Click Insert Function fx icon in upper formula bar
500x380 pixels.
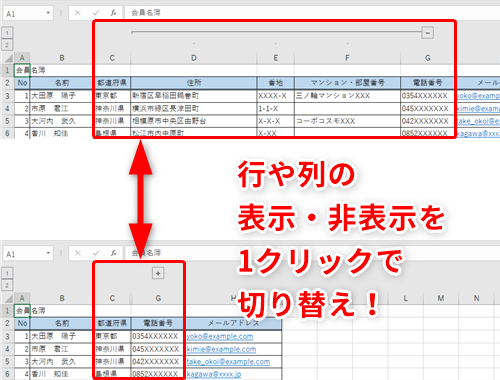[113, 13]
